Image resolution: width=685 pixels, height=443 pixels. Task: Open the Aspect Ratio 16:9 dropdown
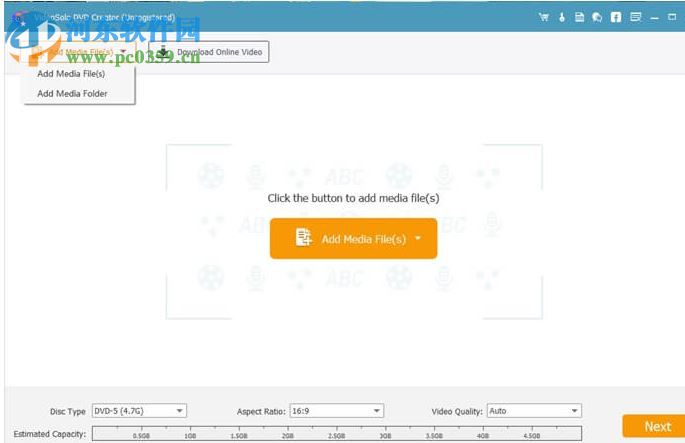336,411
